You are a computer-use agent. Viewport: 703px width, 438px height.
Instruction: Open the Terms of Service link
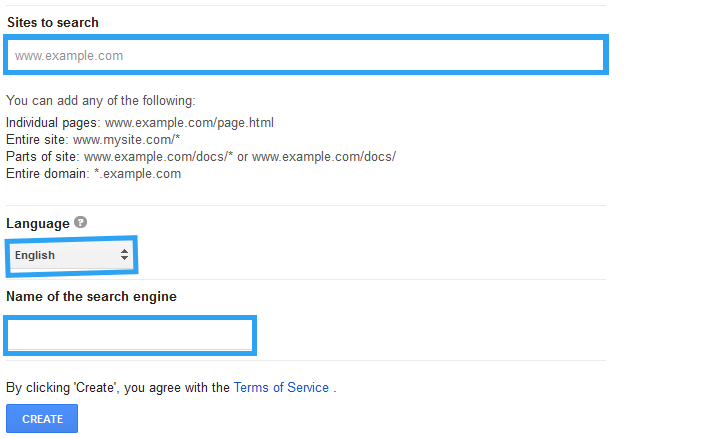[281, 387]
